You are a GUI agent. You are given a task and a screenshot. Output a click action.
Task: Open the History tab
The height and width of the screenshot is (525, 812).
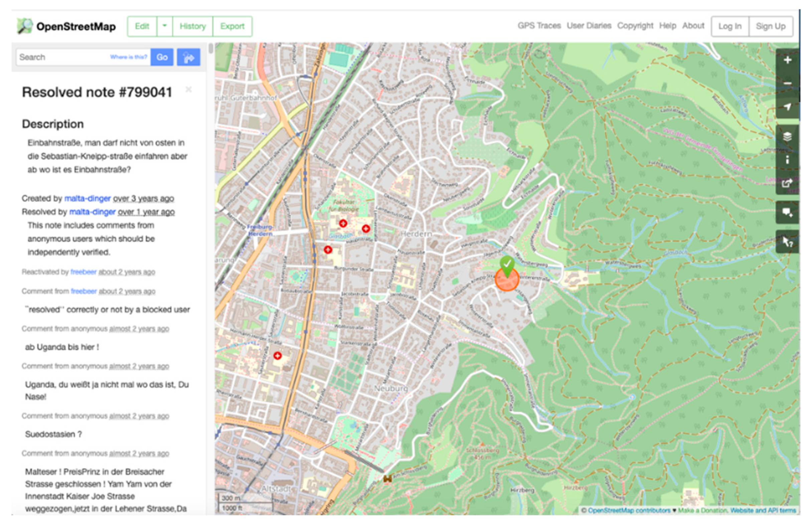click(x=192, y=26)
